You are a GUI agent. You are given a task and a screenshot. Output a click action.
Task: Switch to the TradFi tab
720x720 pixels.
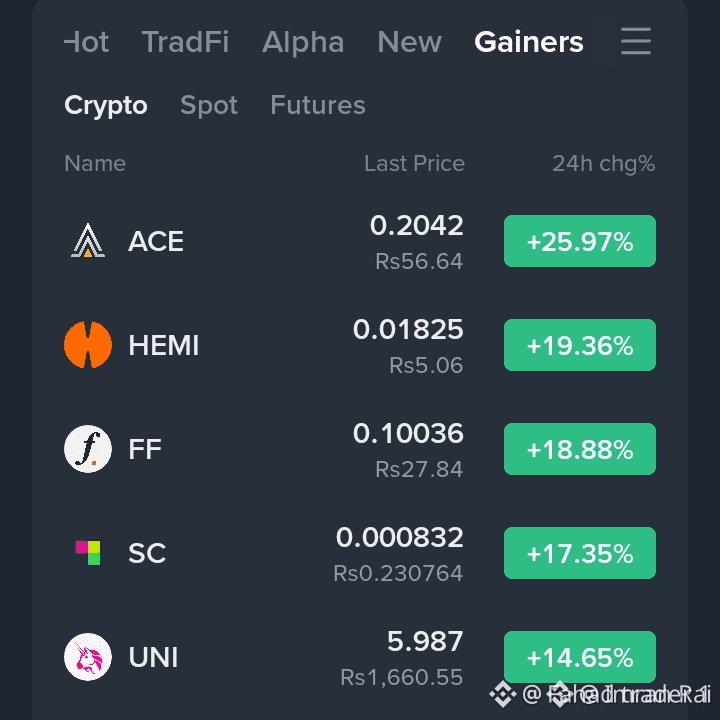pos(185,42)
